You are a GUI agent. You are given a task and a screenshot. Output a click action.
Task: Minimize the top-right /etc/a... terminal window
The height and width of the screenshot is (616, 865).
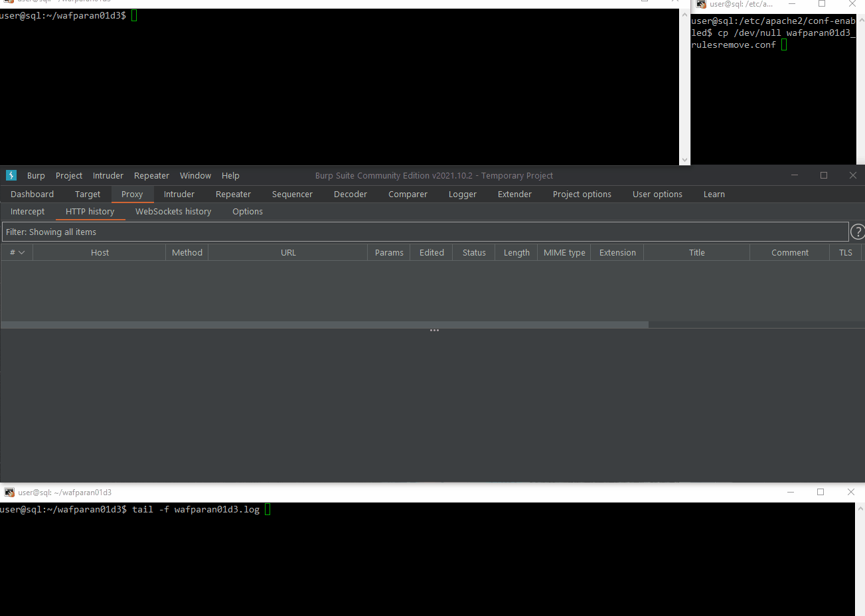pos(792,4)
